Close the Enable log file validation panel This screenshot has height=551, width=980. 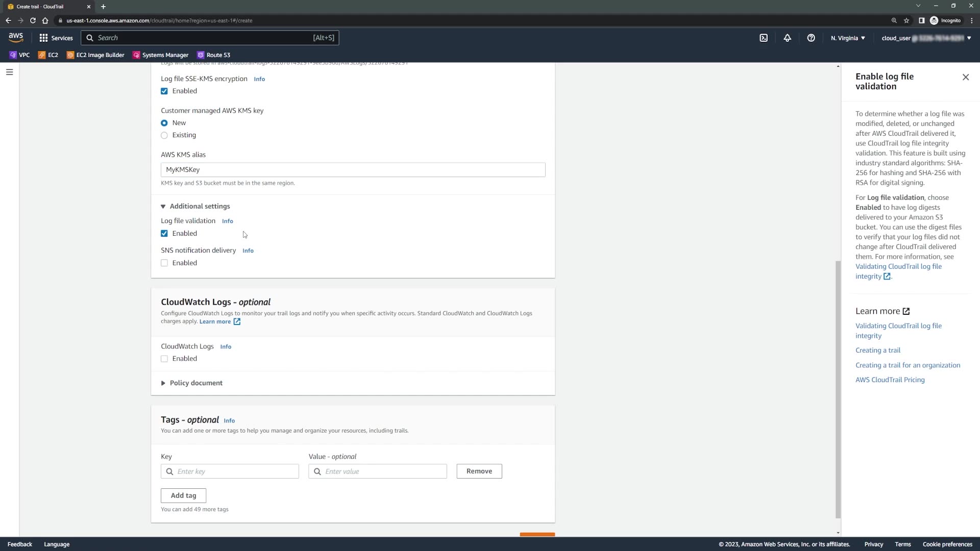tap(965, 77)
